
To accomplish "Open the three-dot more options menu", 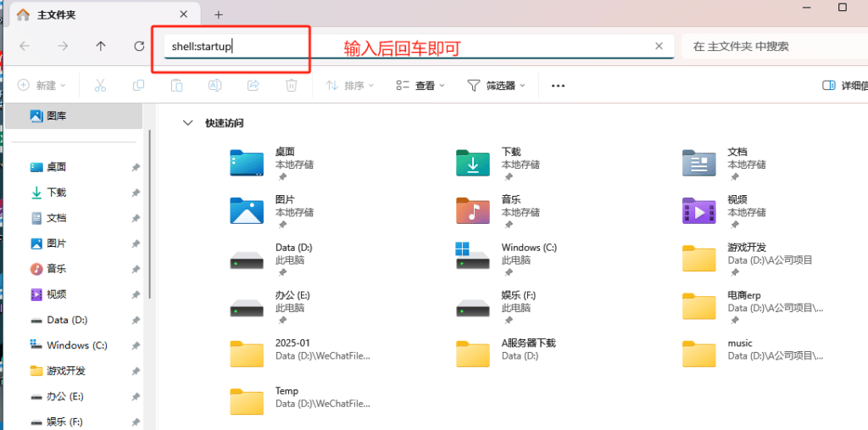I will pos(558,86).
